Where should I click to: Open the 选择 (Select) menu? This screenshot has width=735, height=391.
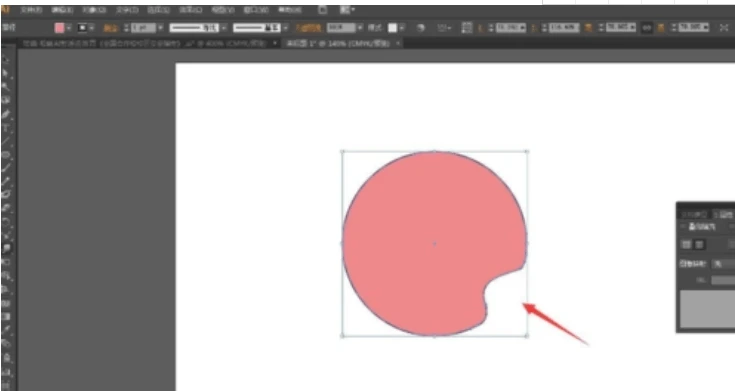coord(158,10)
